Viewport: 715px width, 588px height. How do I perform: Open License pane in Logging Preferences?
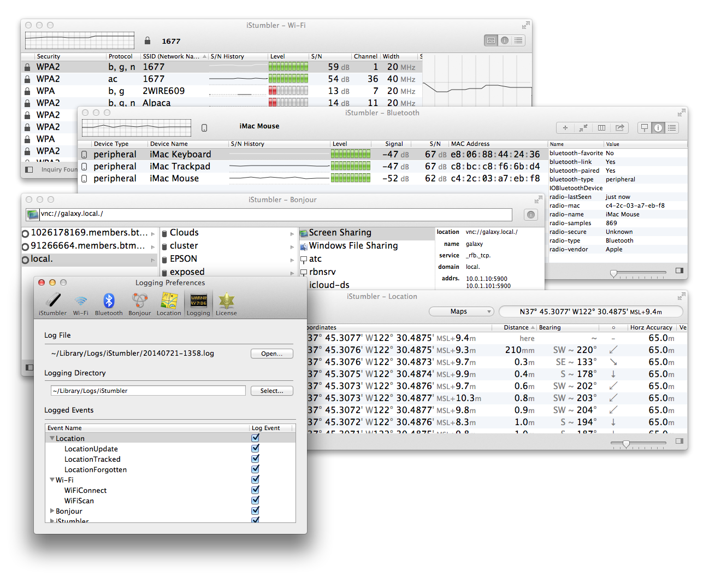[226, 304]
